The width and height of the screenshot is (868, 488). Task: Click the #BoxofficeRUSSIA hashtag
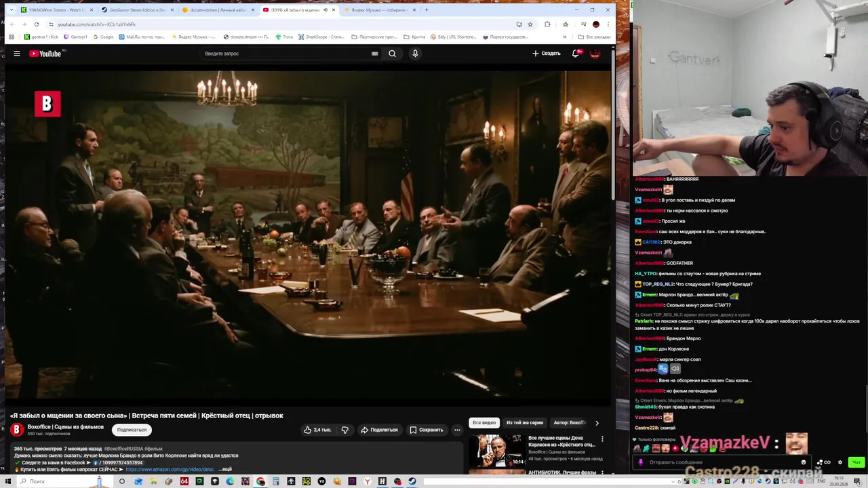pyautogui.click(x=123, y=449)
